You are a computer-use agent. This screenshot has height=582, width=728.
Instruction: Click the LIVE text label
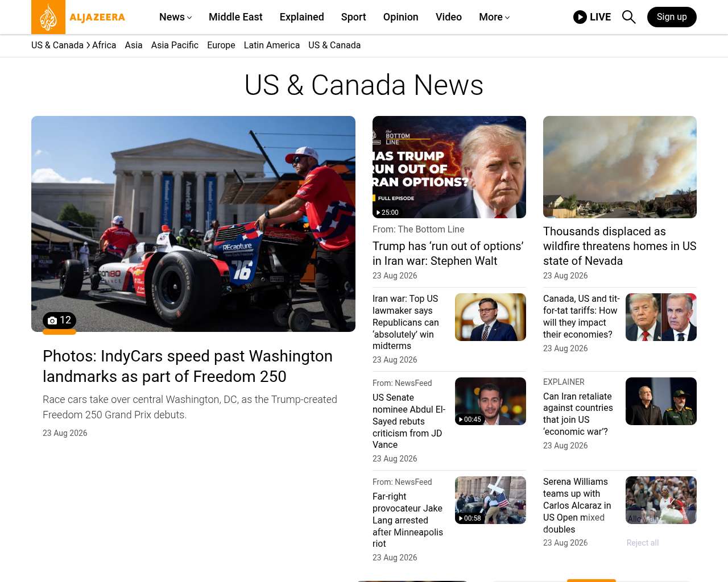click(600, 17)
